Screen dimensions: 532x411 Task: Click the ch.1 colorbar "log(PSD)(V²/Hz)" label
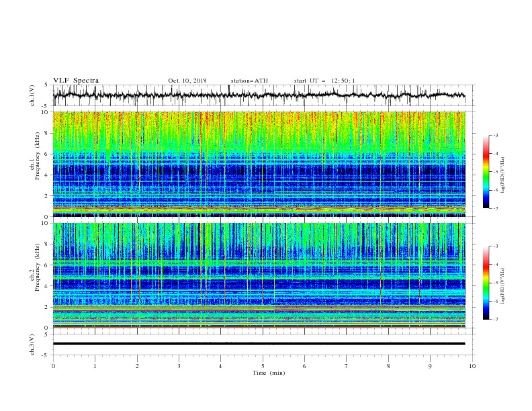(x=503, y=175)
